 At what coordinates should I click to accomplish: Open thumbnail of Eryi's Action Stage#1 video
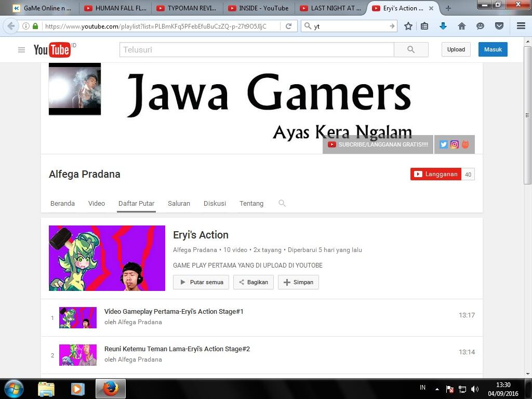[78, 318]
